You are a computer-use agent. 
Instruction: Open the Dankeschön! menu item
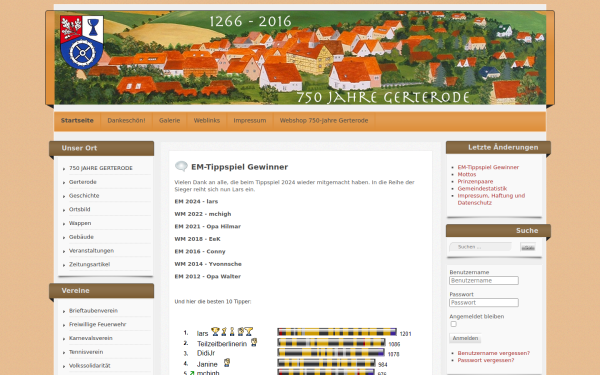[x=126, y=121]
